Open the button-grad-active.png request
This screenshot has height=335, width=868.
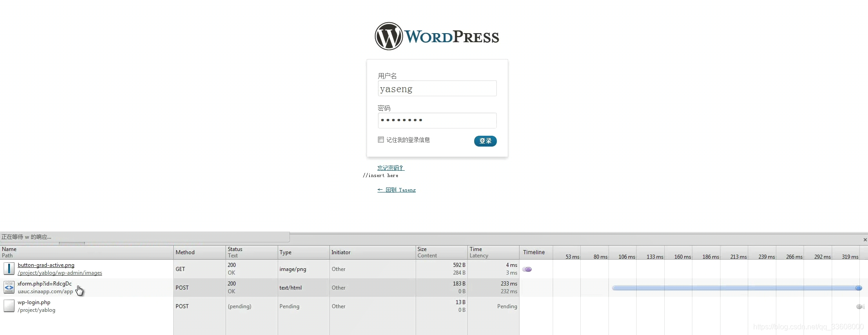(46, 265)
